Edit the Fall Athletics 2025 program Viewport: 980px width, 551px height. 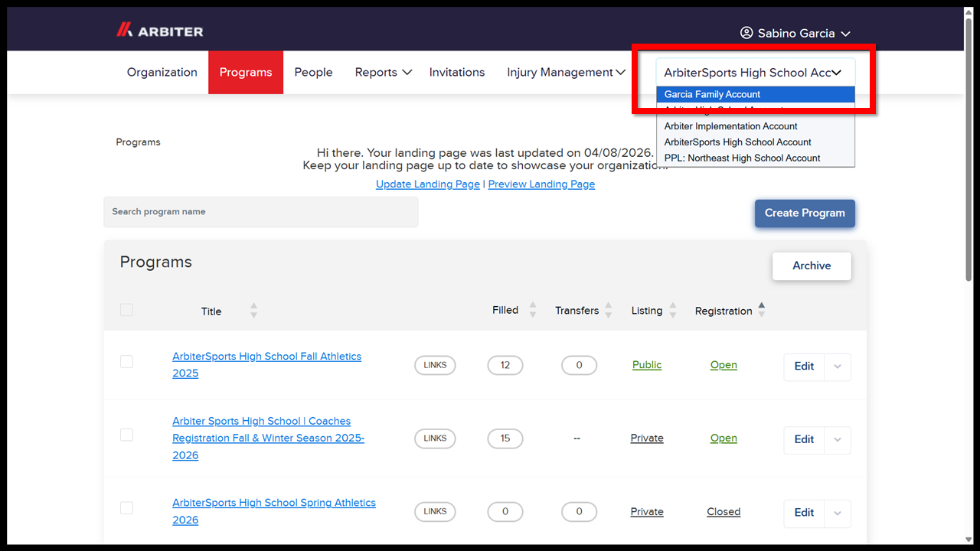[804, 367]
